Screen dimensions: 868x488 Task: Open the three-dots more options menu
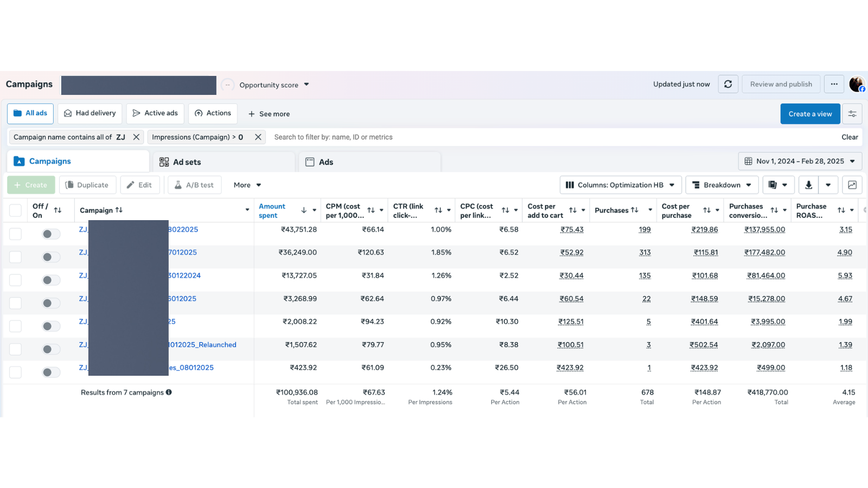point(834,84)
